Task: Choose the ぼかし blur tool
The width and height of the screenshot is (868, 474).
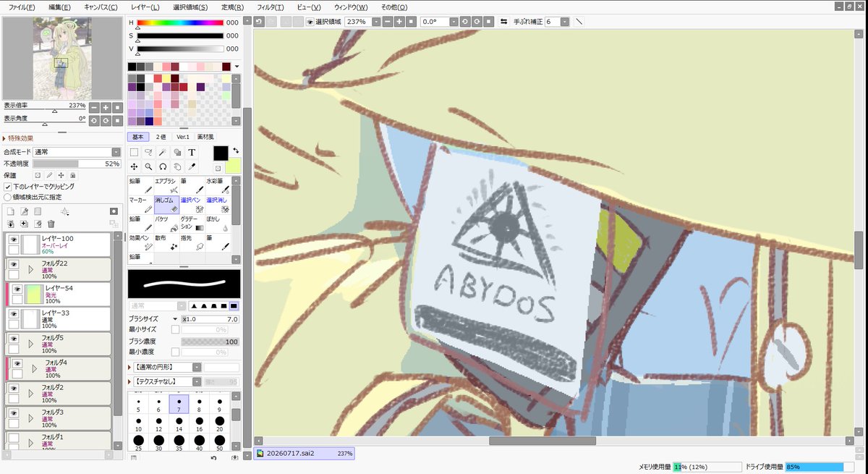Action: 218,223
